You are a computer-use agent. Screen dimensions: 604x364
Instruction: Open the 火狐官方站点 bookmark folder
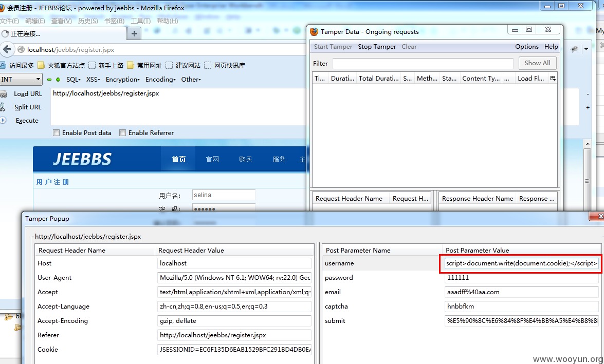[x=61, y=65]
